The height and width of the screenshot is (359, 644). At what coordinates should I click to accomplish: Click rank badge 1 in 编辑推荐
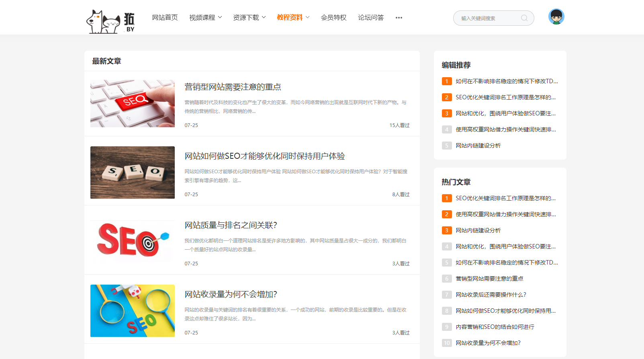pyautogui.click(x=447, y=81)
